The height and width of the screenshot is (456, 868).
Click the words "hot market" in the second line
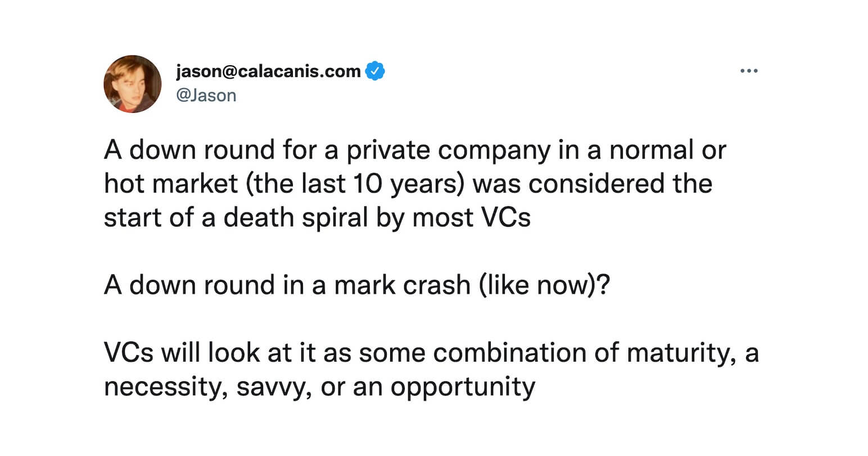pyautogui.click(x=170, y=184)
